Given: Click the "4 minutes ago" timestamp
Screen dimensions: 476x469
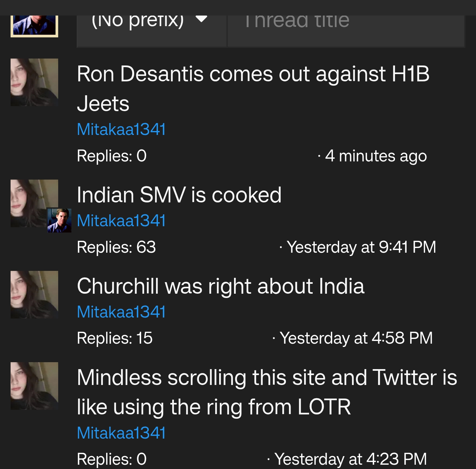Looking at the screenshot, I should tap(376, 156).
